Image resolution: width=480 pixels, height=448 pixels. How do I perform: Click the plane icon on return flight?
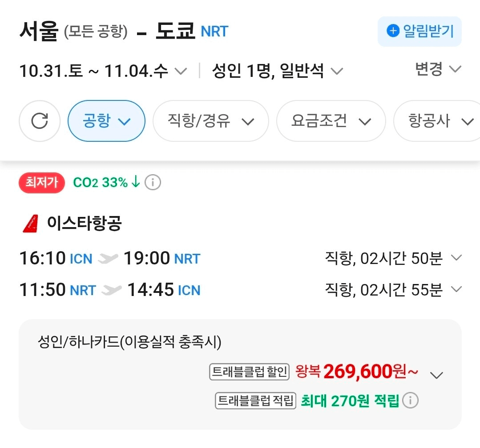tap(111, 290)
